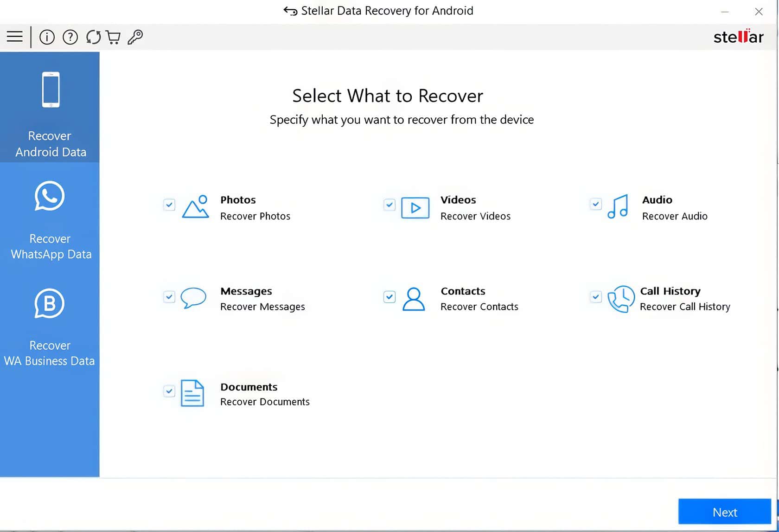Viewport: 779px width, 532px height.
Task: Open the shopping cart buy icon
Action: point(113,37)
